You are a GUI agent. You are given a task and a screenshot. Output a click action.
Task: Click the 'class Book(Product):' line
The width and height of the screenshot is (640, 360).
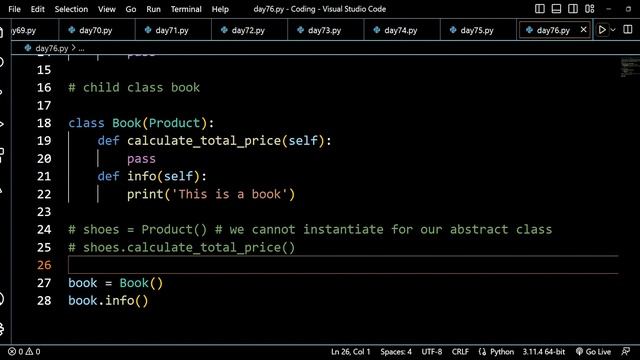[x=141, y=123]
